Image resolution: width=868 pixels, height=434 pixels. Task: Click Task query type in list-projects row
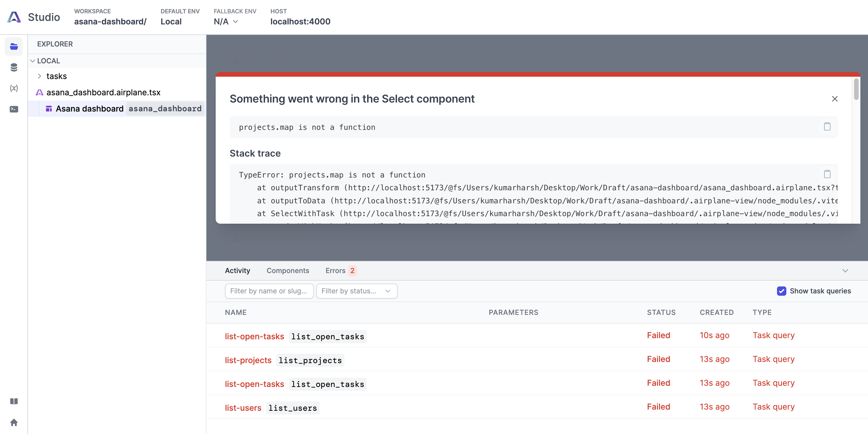click(x=773, y=359)
